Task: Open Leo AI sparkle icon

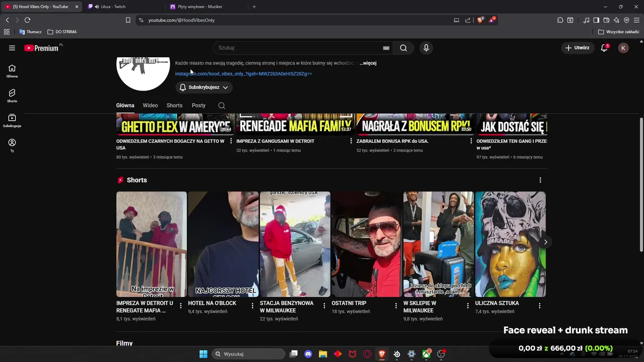Action: [616, 20]
